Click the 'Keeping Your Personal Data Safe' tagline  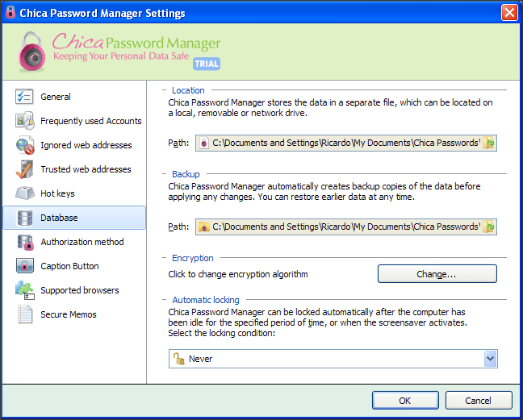coord(121,56)
